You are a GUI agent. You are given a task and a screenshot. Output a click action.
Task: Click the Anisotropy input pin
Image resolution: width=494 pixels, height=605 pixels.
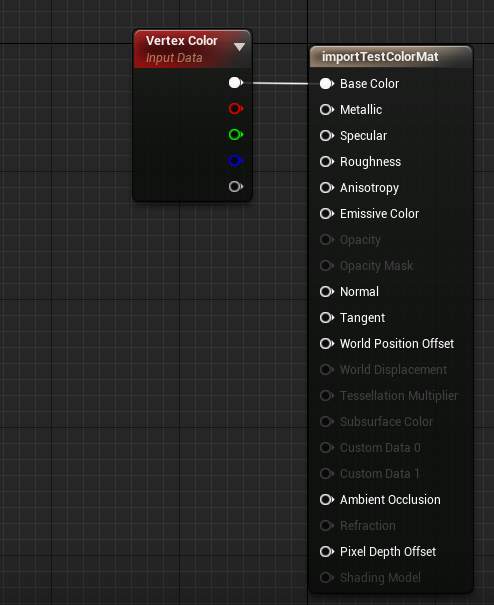[x=327, y=188]
